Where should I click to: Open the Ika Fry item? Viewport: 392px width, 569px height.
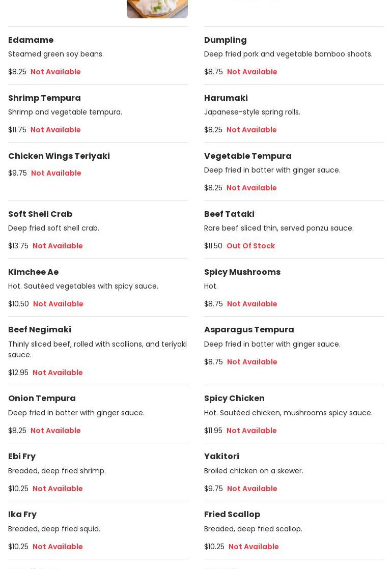(x=22, y=515)
